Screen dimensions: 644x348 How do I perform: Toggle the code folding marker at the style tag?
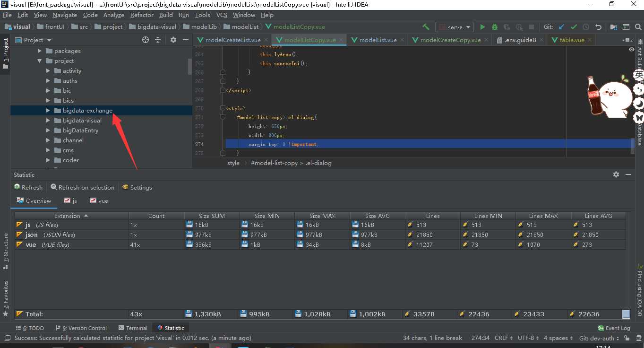pyautogui.click(x=223, y=108)
